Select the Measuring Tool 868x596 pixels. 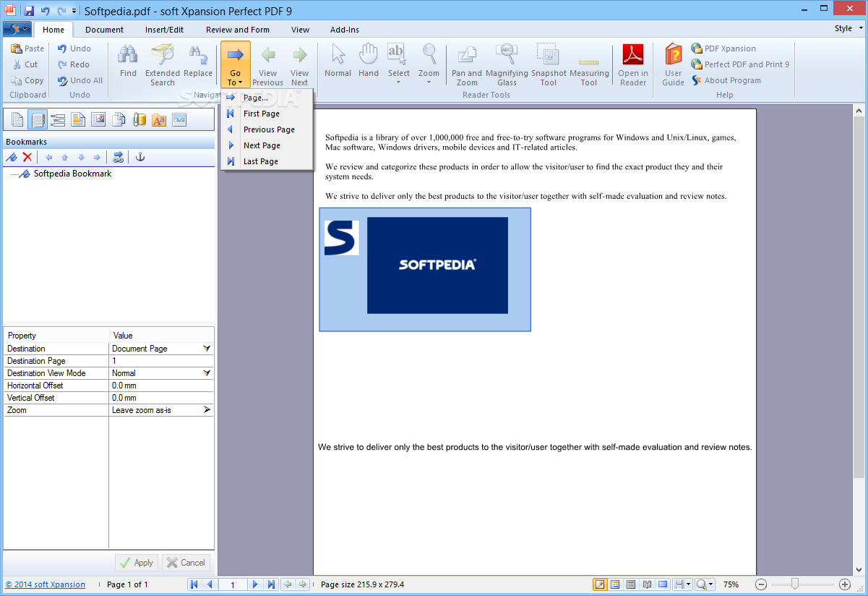click(589, 65)
